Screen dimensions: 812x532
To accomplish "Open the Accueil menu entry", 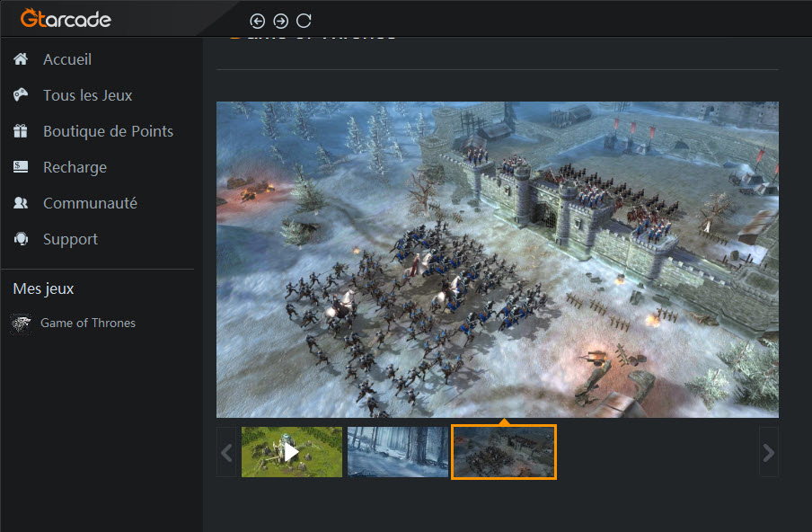I will point(67,58).
